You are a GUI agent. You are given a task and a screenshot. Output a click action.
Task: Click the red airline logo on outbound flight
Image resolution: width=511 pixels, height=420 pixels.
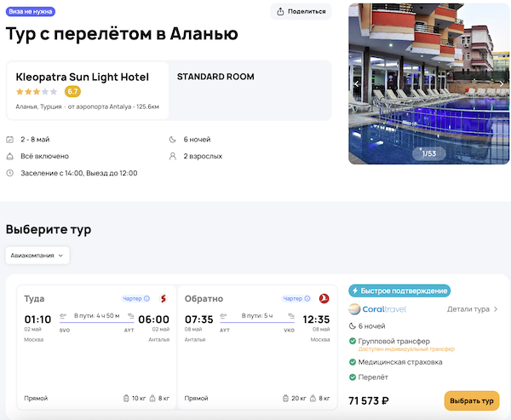[163, 298]
